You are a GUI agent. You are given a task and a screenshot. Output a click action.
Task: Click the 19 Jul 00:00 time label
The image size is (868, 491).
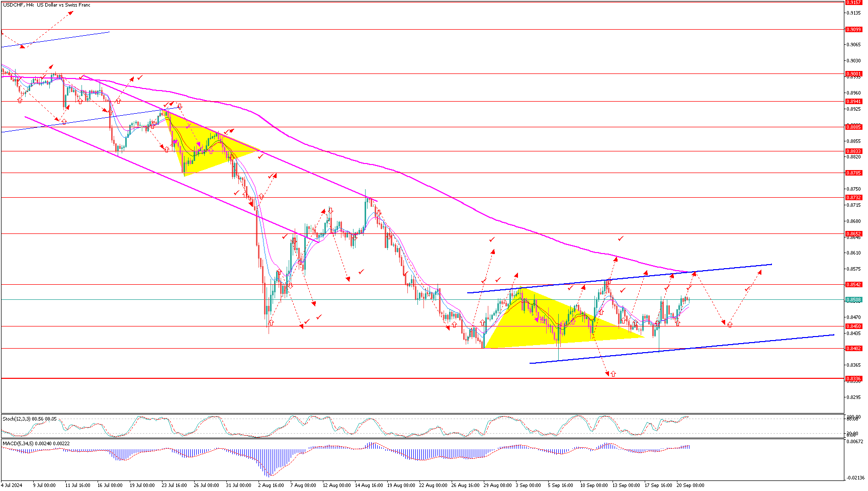pyautogui.click(x=142, y=485)
